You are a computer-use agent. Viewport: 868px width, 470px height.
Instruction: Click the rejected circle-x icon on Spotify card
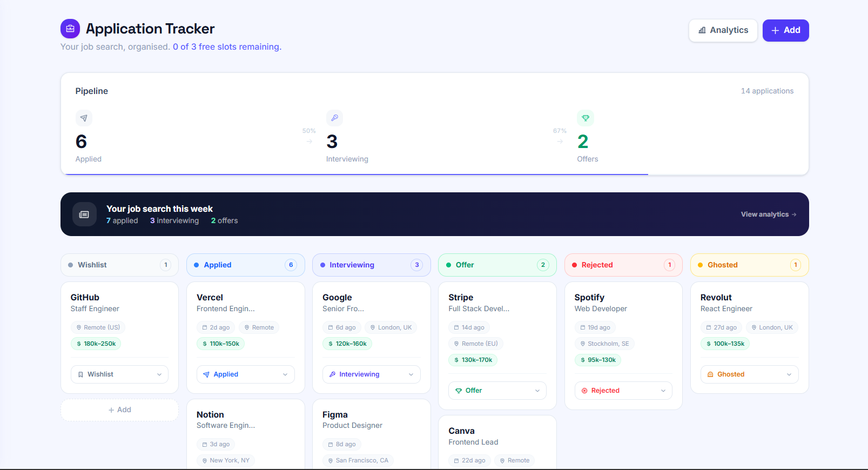click(x=584, y=391)
